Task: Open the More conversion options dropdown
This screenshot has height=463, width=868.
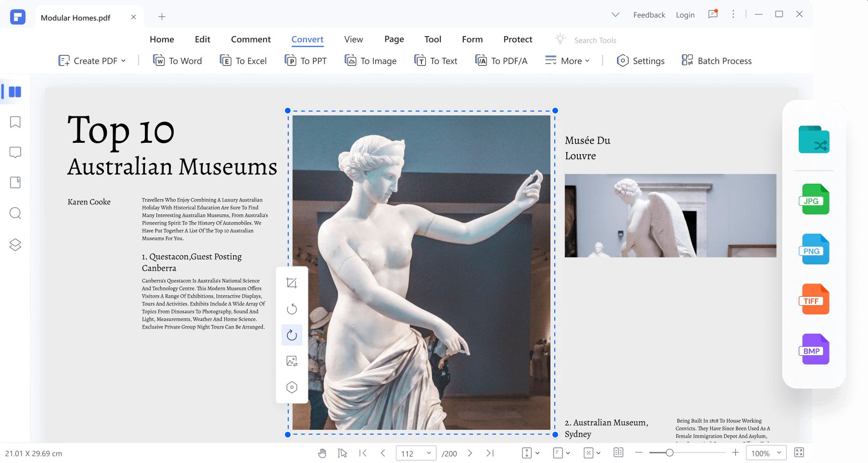Action: 567,61
